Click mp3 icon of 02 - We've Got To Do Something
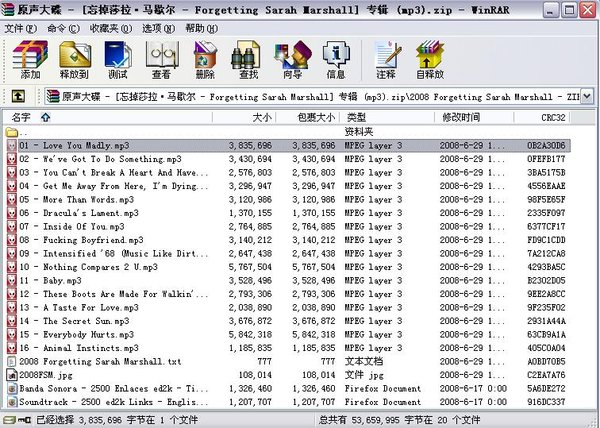This screenshot has width=600, height=428. [12, 159]
